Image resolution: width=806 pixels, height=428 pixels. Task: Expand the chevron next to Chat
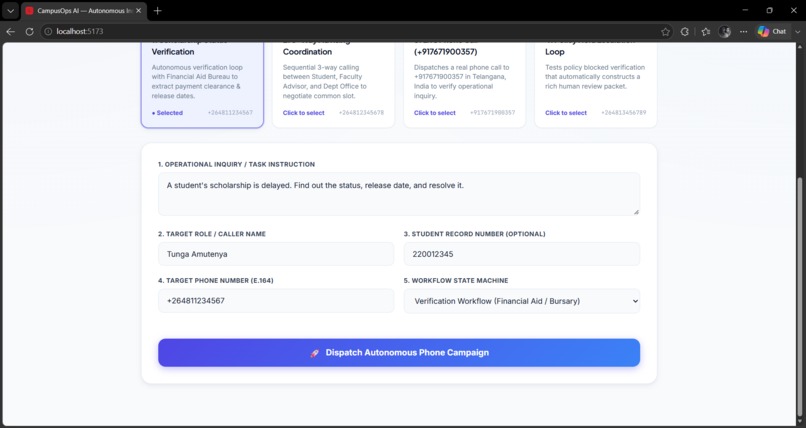pyautogui.click(x=798, y=31)
